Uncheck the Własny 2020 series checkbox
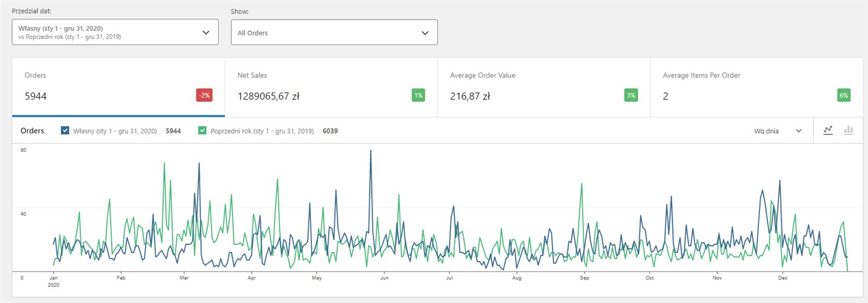Image resolution: width=868 pixels, height=303 pixels. pyautogui.click(x=65, y=131)
